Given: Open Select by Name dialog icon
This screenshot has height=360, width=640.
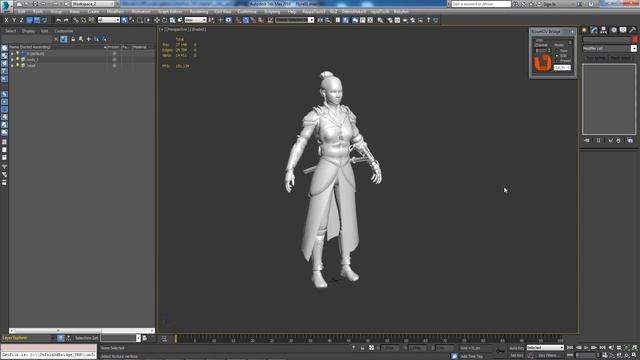Looking at the screenshot, I should pos(132,20).
